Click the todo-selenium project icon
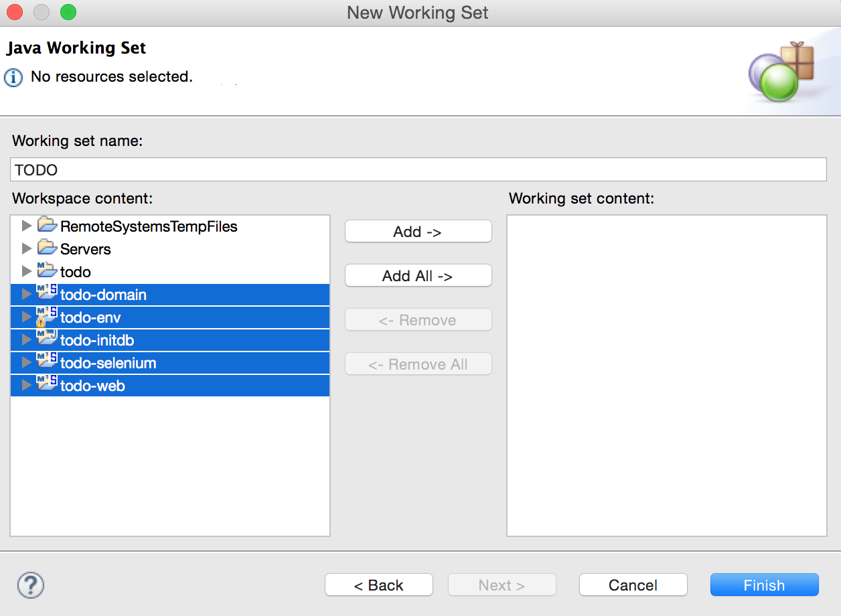The height and width of the screenshot is (616, 841). click(46, 363)
